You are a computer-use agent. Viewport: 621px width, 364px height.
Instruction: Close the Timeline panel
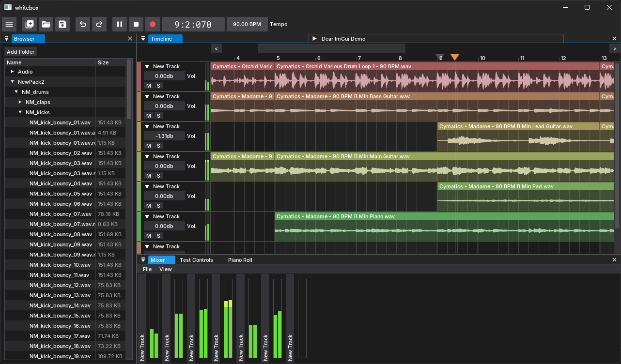[x=615, y=39]
